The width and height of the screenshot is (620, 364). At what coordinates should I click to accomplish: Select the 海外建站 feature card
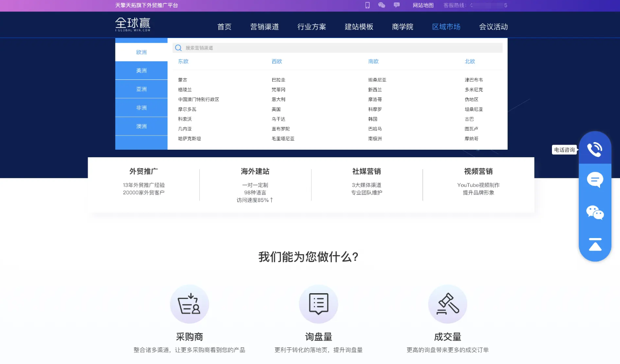pos(255,184)
